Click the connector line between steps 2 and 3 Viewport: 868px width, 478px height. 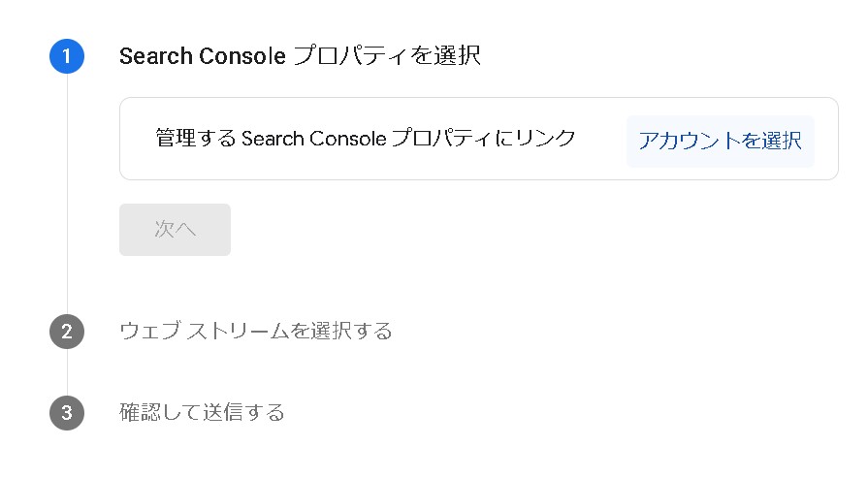tap(67, 371)
